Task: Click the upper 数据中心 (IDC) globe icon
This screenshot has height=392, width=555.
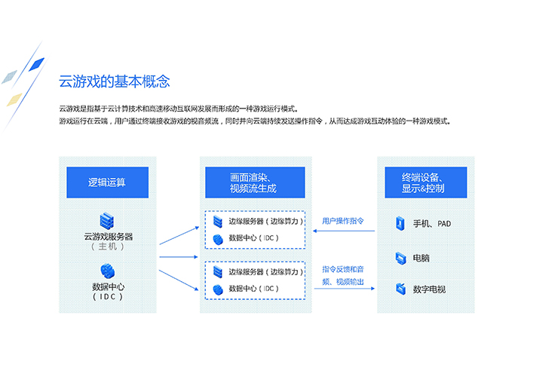Action: [218, 240]
